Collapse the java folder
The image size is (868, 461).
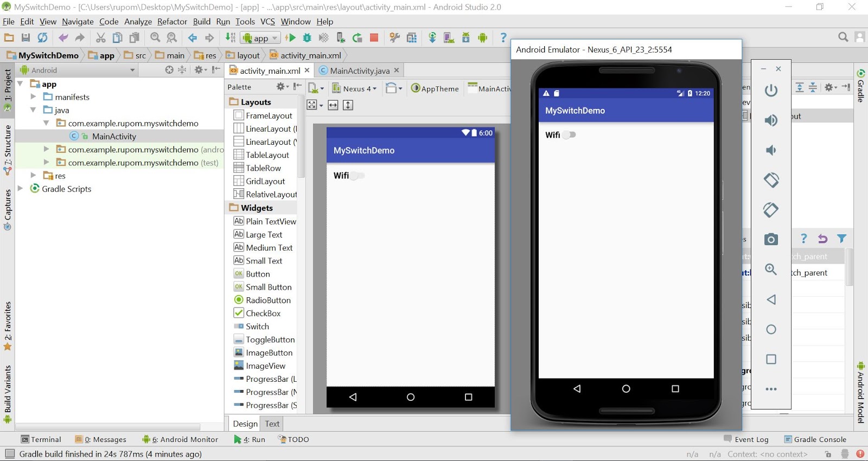(x=33, y=110)
